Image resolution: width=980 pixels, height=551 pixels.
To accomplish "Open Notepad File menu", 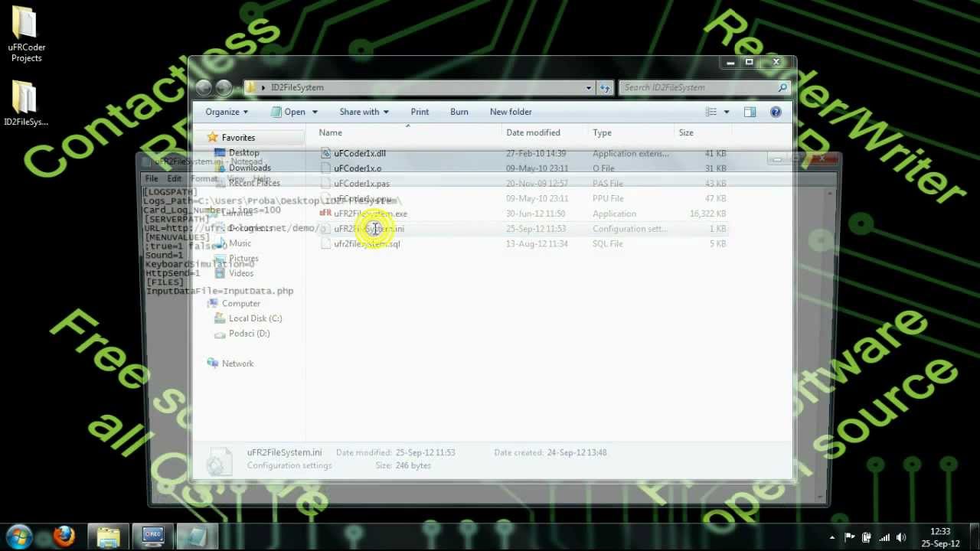I will click(152, 178).
